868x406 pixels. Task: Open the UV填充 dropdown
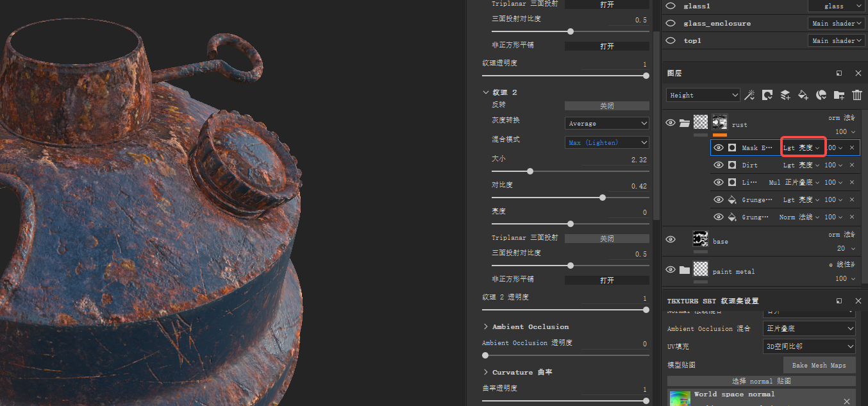pyautogui.click(x=809, y=346)
